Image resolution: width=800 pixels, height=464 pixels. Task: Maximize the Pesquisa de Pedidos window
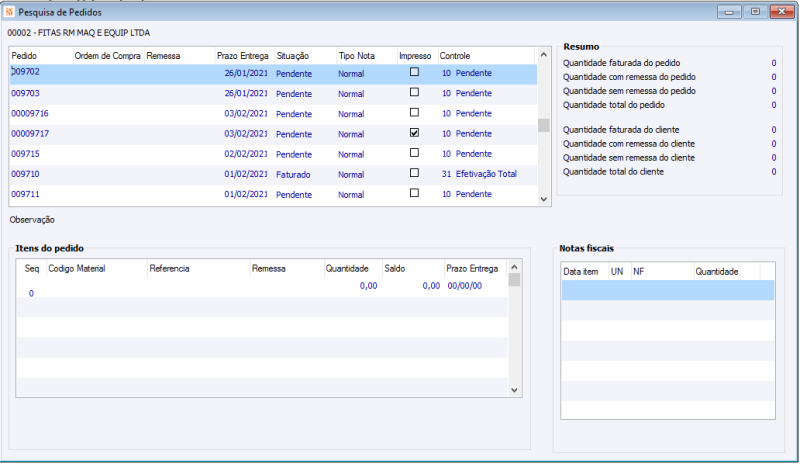(754, 11)
